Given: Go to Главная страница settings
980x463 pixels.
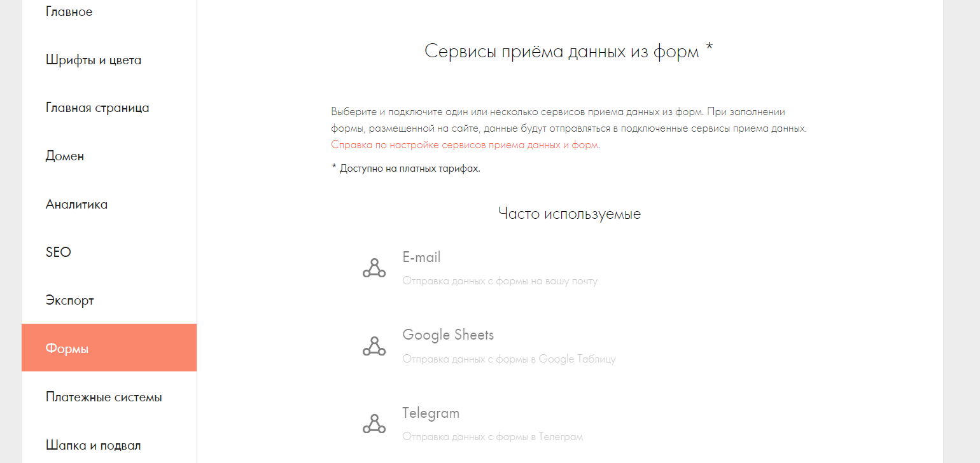Looking at the screenshot, I should pyautogui.click(x=97, y=107).
